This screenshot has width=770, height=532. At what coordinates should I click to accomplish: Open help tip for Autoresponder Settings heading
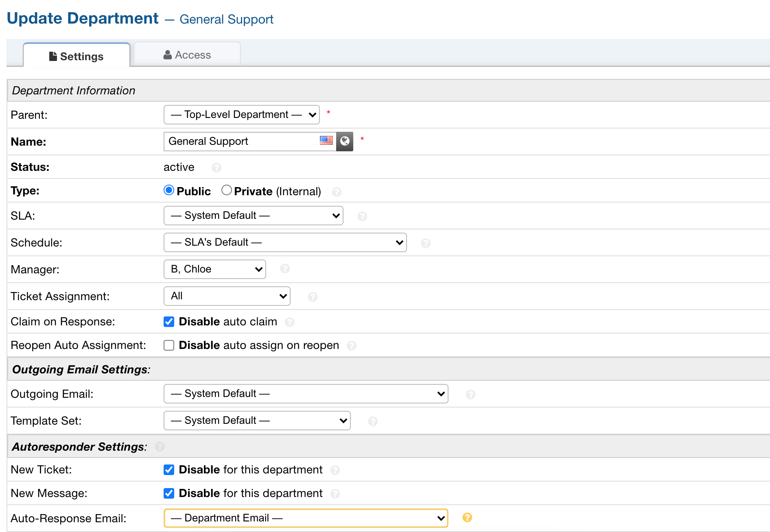pyautogui.click(x=160, y=447)
